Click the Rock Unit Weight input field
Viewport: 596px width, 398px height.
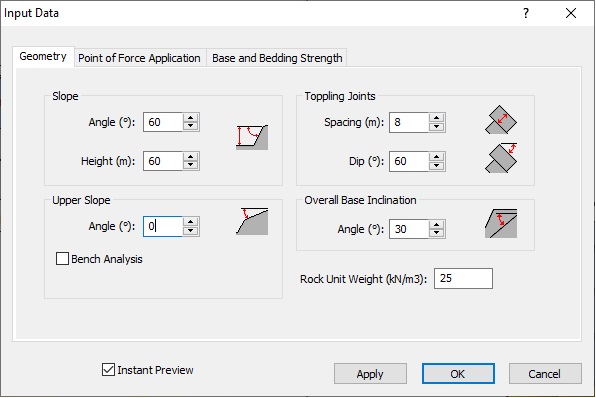tap(463, 278)
